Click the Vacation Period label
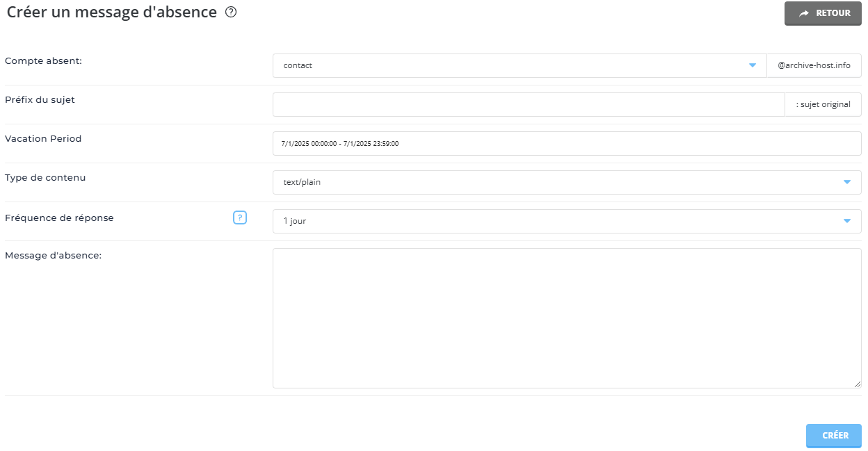The height and width of the screenshot is (451, 868). click(x=43, y=139)
